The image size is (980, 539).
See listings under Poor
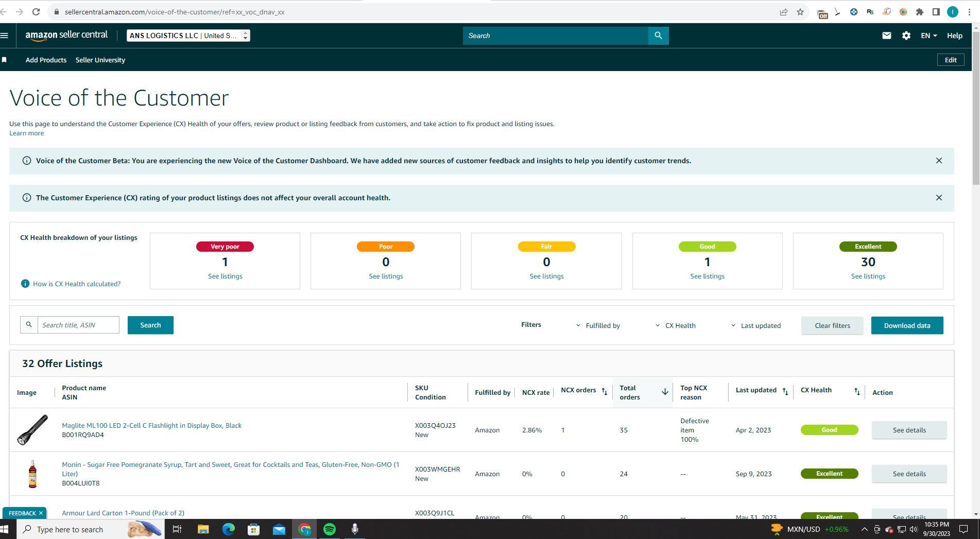pyautogui.click(x=386, y=276)
